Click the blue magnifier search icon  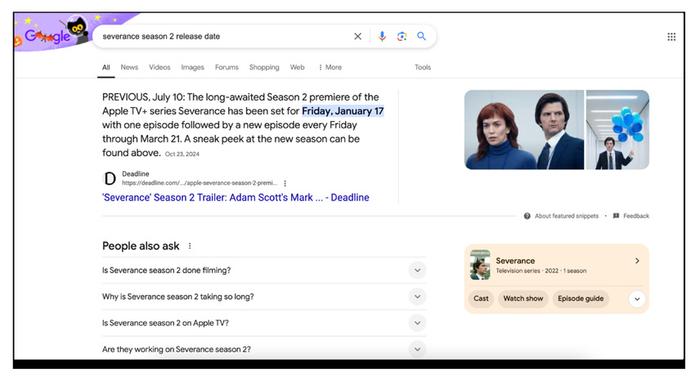421,36
